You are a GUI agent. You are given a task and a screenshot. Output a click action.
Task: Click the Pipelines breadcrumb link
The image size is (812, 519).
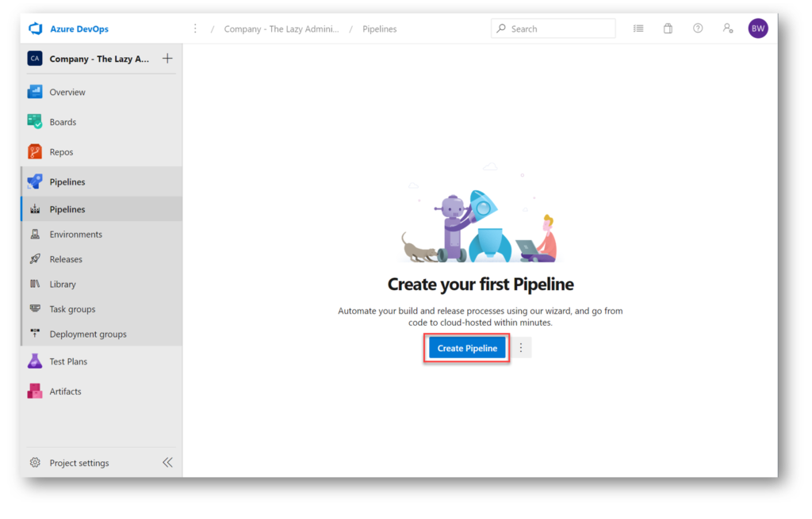click(x=380, y=29)
